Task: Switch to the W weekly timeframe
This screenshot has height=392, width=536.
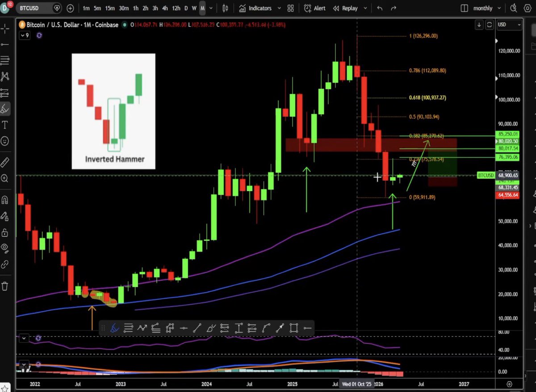Action: [194, 8]
